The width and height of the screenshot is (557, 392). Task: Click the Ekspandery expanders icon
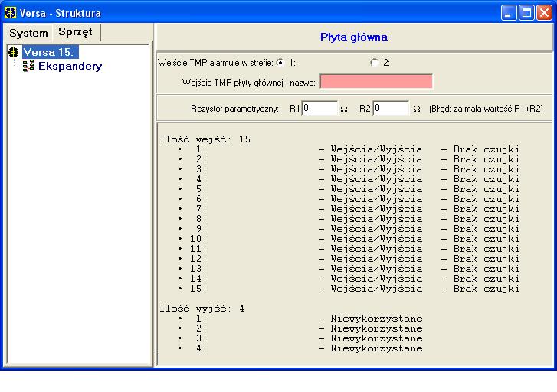pyautogui.click(x=28, y=66)
